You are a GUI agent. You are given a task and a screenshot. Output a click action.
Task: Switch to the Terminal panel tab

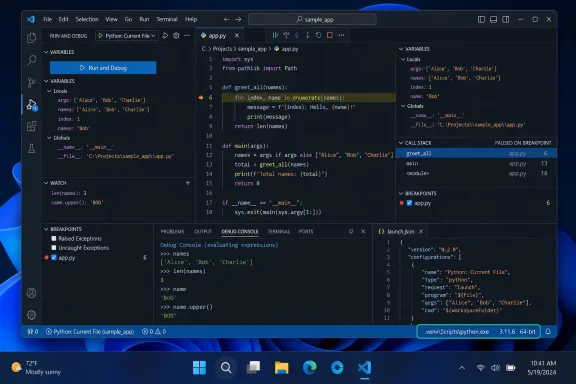click(x=279, y=232)
